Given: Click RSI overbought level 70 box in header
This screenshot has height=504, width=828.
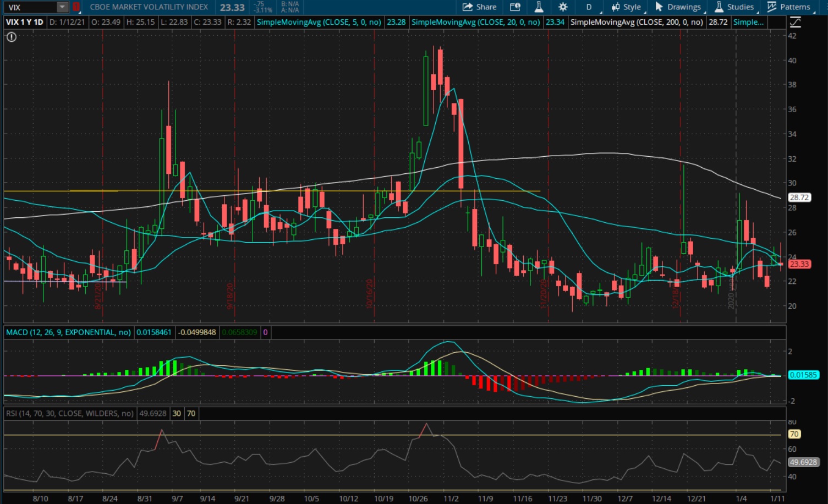Looking at the screenshot, I should pos(191,413).
